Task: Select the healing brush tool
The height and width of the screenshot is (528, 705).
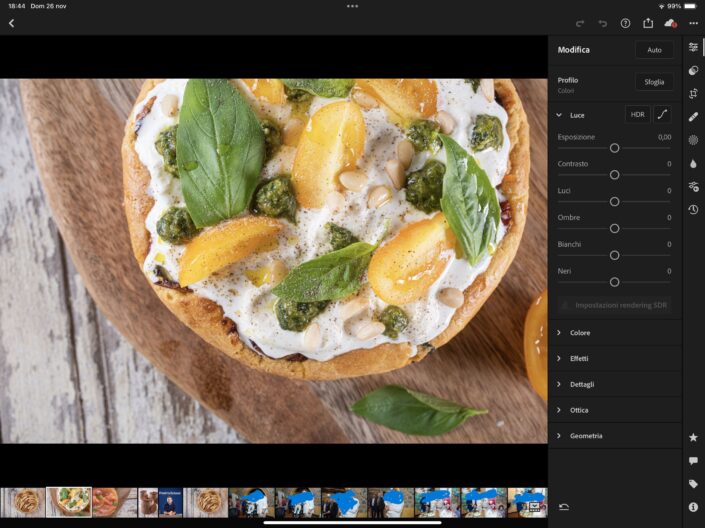Action: coord(693,117)
